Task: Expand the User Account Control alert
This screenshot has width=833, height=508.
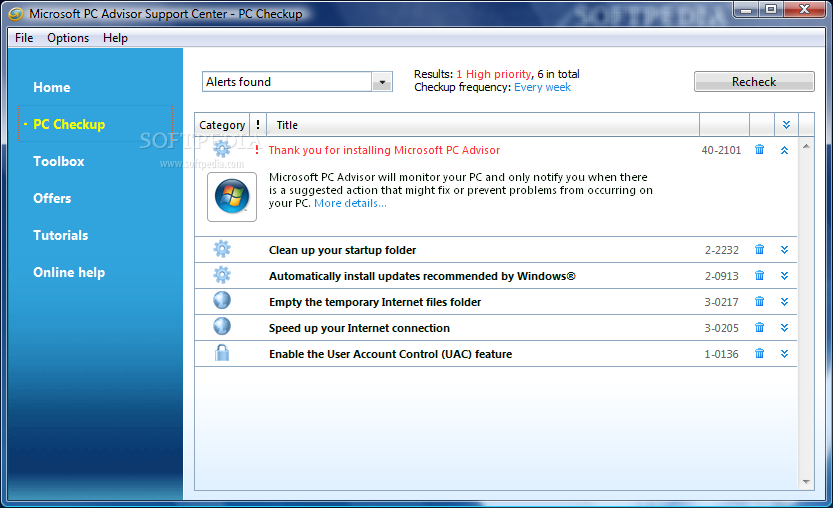Action: [x=785, y=354]
